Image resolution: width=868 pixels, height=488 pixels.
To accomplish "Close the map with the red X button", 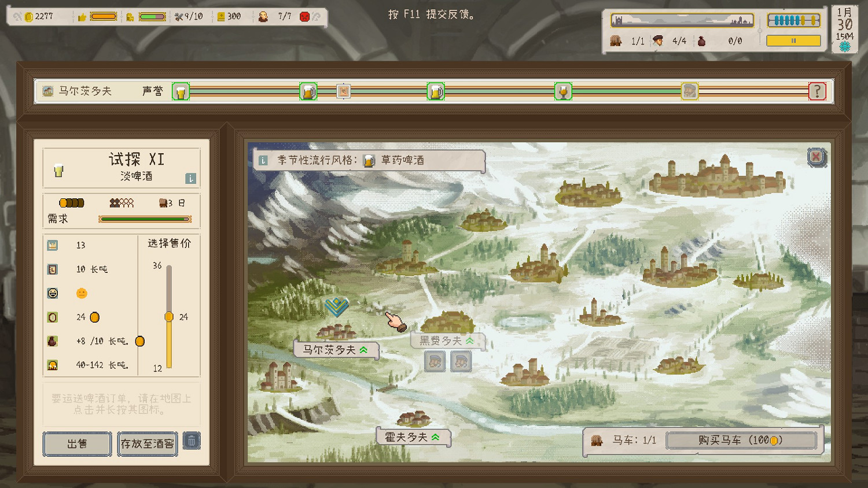I will pyautogui.click(x=816, y=157).
